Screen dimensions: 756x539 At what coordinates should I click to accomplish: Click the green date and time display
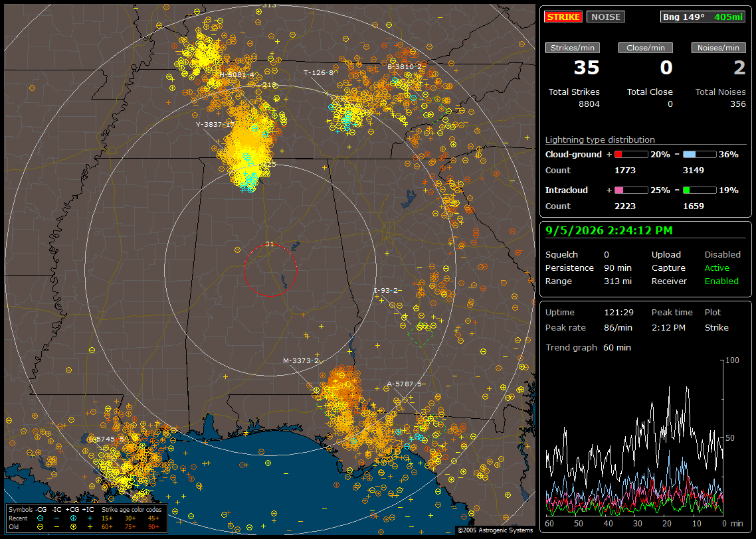(x=609, y=231)
